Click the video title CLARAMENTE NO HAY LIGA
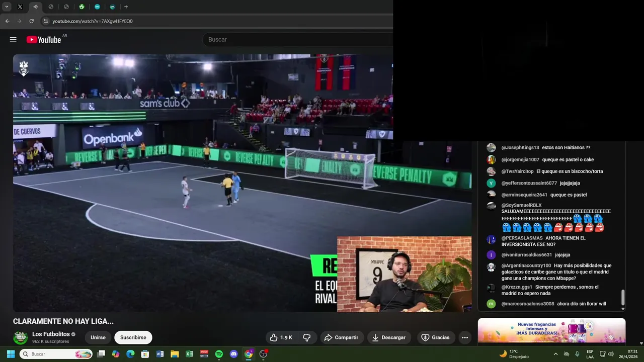This screenshot has width=644, height=362. (x=63, y=321)
